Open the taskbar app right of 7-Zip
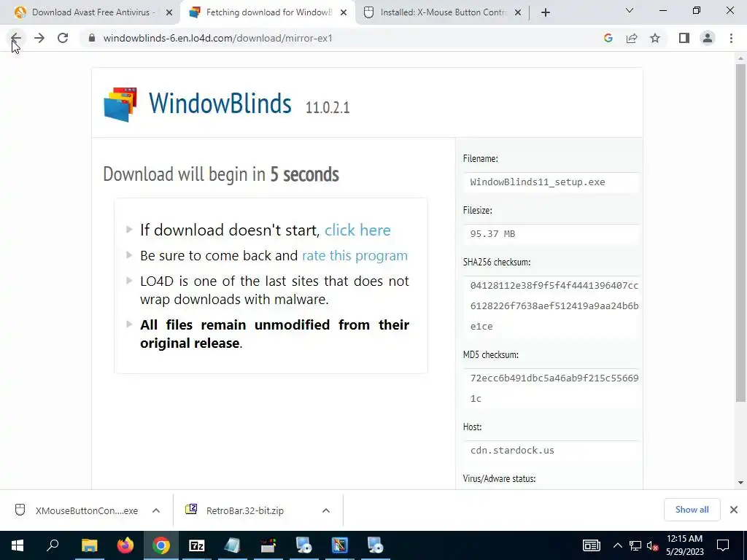Screen dimensions: 747x560 [x=233, y=545]
